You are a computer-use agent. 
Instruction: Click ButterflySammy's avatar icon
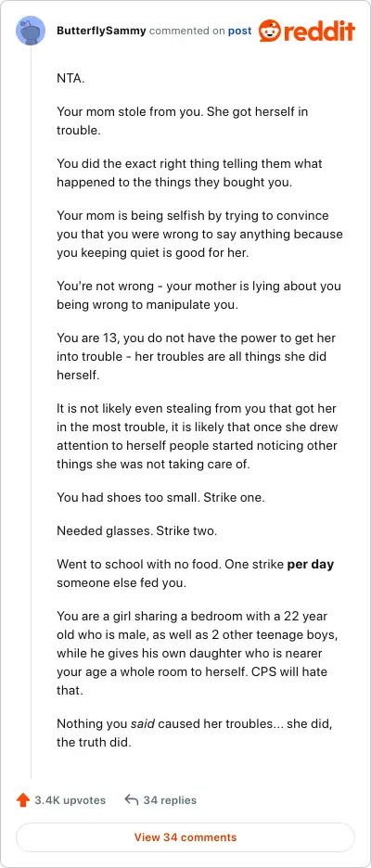coord(31,31)
